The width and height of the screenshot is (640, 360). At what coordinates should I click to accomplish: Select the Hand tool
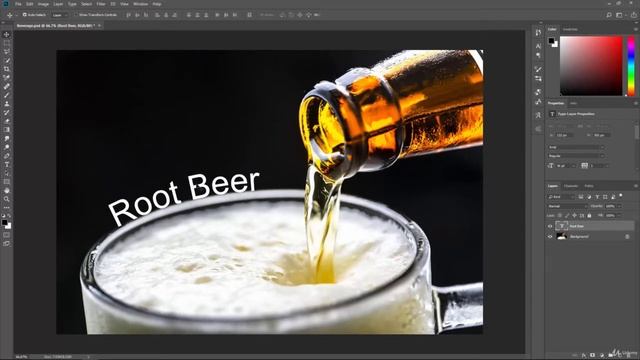click(x=7, y=191)
